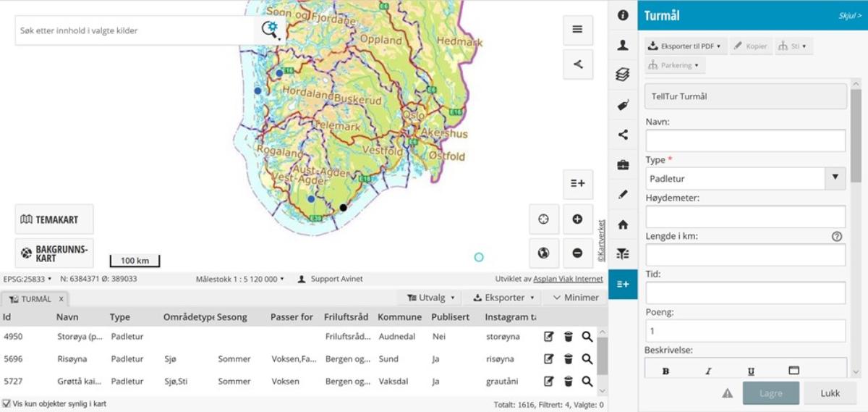Click the zoom out minus button on map
This screenshot has height=412, width=868.
(x=577, y=253)
